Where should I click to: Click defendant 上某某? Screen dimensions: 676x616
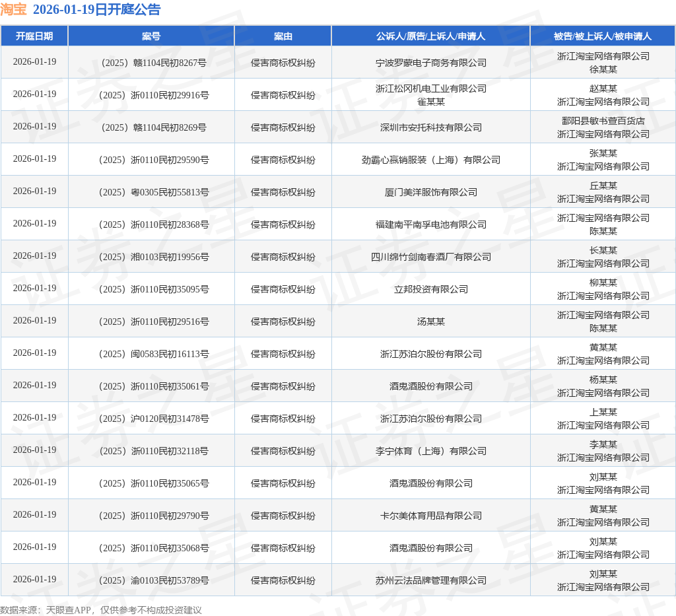pyautogui.click(x=603, y=412)
